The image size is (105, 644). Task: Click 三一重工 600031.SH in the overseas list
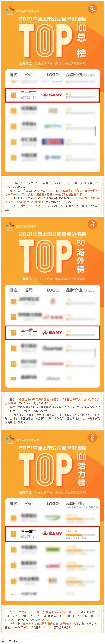[29, 332]
